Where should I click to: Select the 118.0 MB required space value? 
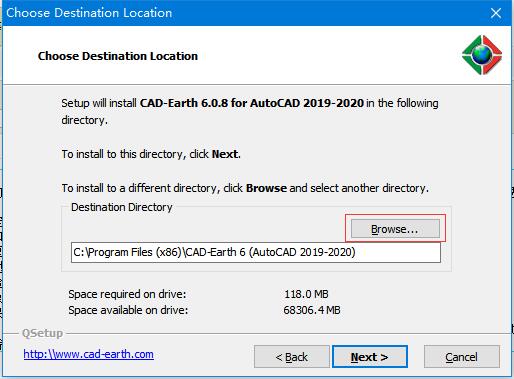(306, 294)
